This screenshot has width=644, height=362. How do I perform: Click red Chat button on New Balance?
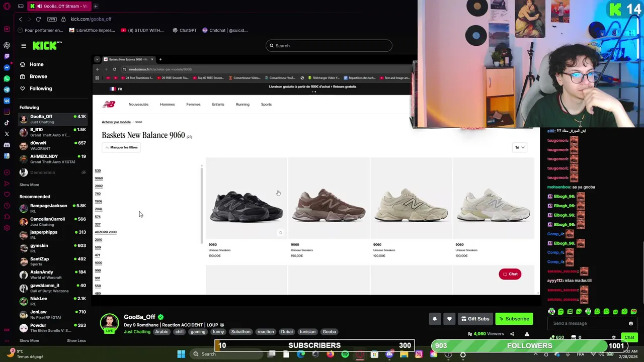[510, 274]
